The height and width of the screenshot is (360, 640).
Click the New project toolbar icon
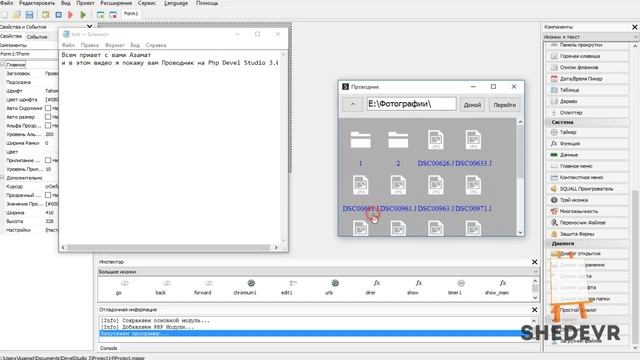[4, 15]
